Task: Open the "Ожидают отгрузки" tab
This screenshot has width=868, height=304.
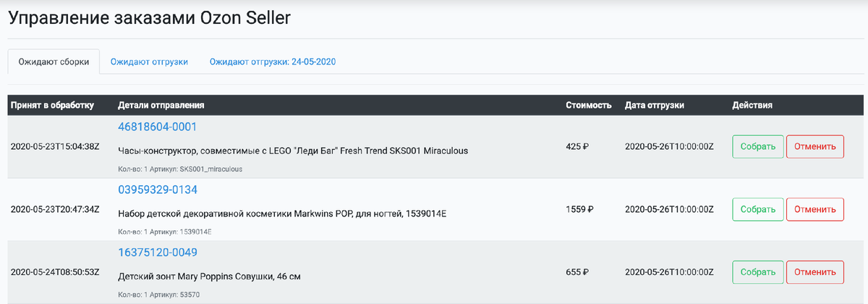Action: (149, 62)
